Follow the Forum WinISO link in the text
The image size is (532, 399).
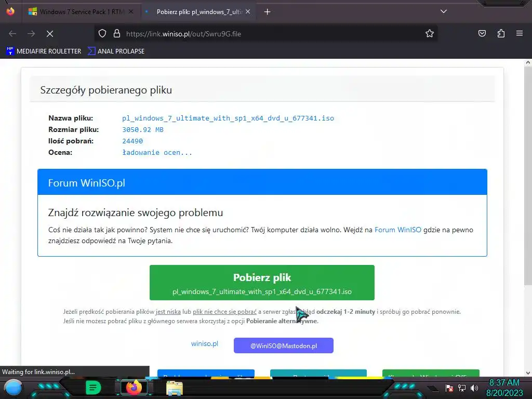[x=397, y=230]
